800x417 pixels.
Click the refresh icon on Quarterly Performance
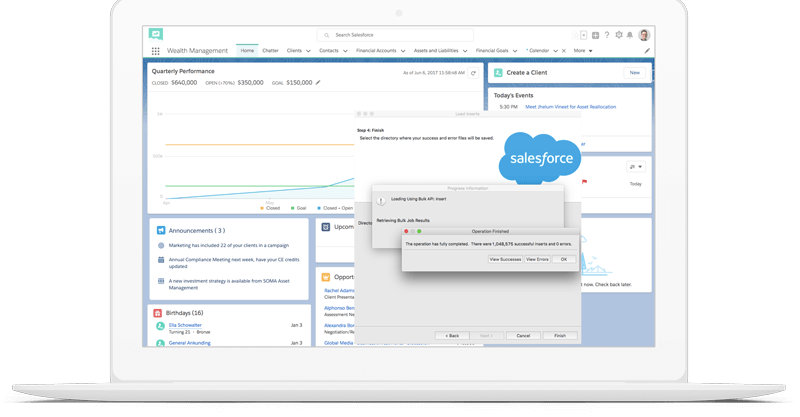click(x=474, y=73)
